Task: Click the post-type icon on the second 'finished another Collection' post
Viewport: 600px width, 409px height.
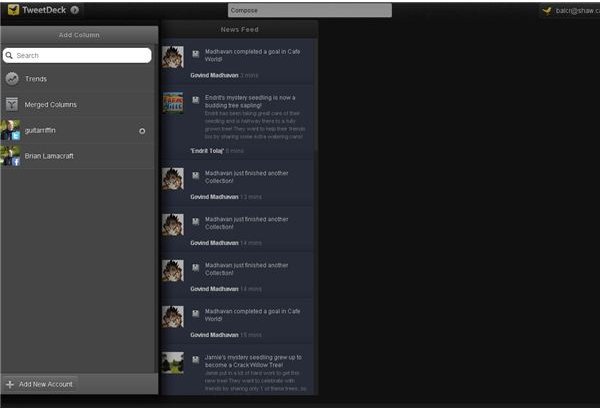Action: (196, 222)
